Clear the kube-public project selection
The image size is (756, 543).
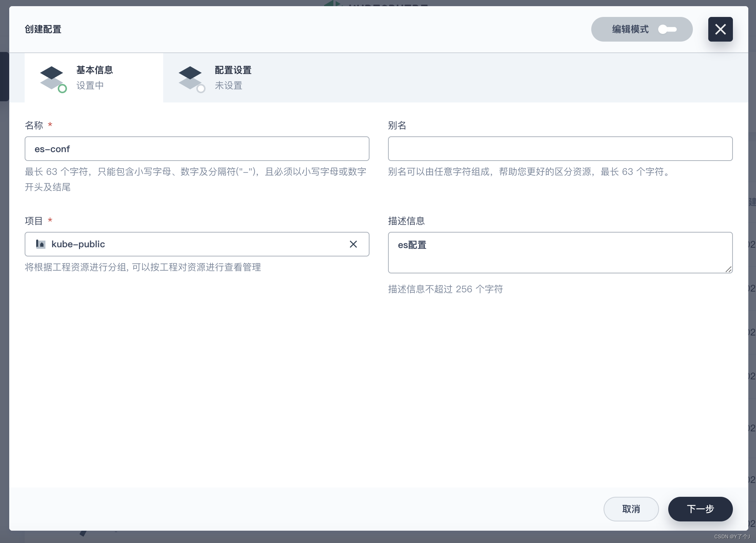coord(353,244)
